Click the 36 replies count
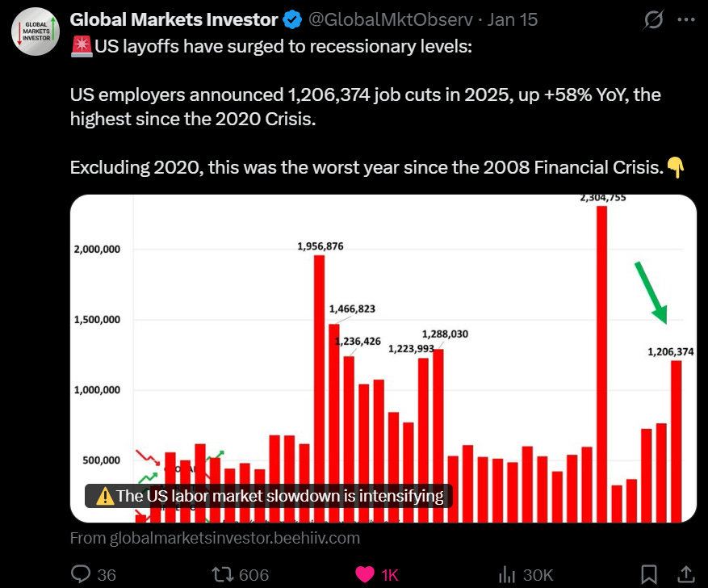This screenshot has width=708, height=588. click(107, 575)
